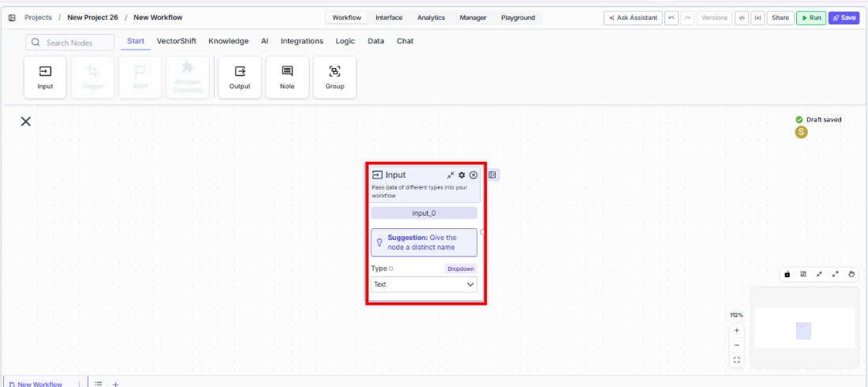Open workflow tab options menu
Viewport: 868px width, 387px height.
80,384
